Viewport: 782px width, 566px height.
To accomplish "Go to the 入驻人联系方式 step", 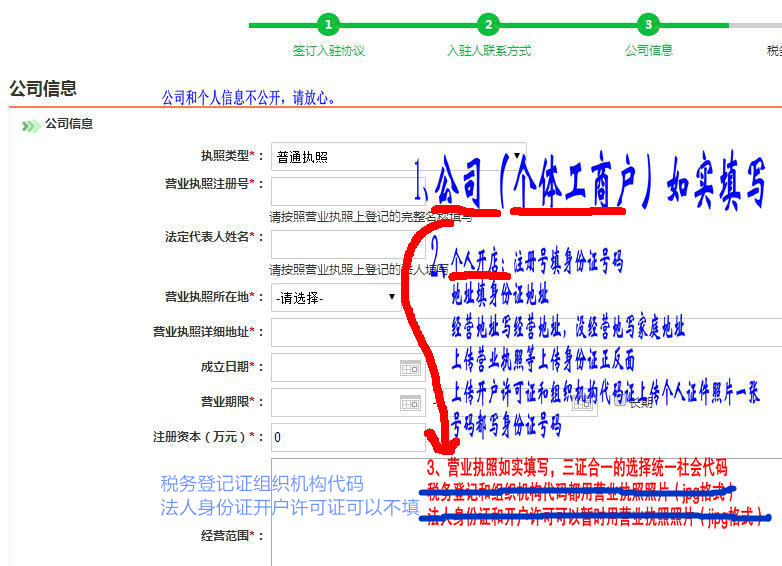I will (x=488, y=50).
